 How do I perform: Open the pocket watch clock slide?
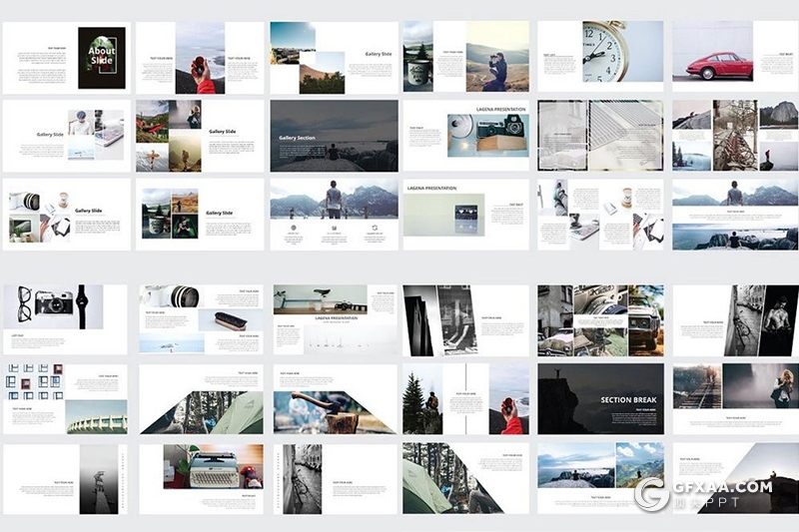pos(600,57)
